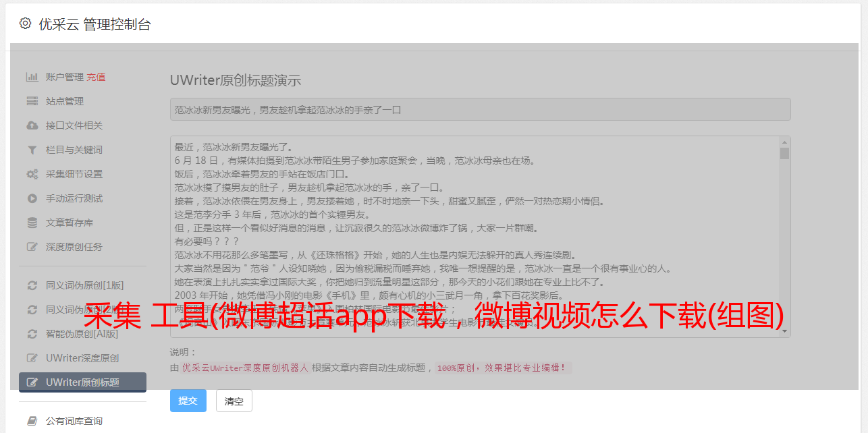
Task: Click the gear icon beside 优采云 管理控制台
Action: tap(25, 24)
